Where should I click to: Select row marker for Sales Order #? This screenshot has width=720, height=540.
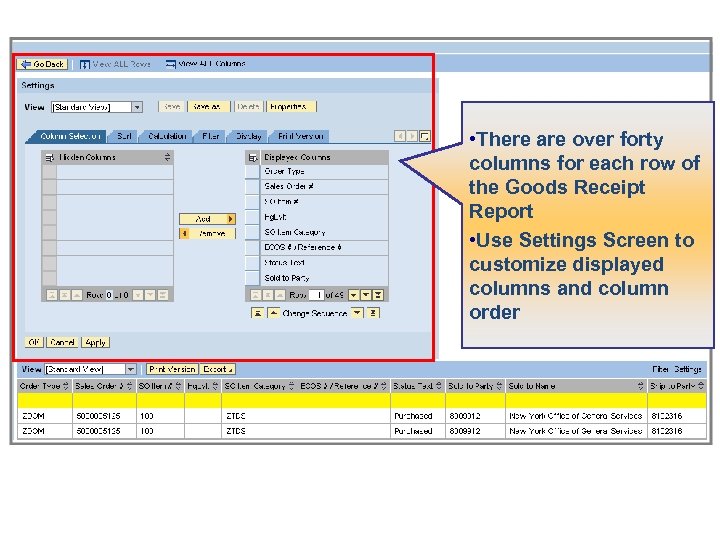click(x=253, y=186)
